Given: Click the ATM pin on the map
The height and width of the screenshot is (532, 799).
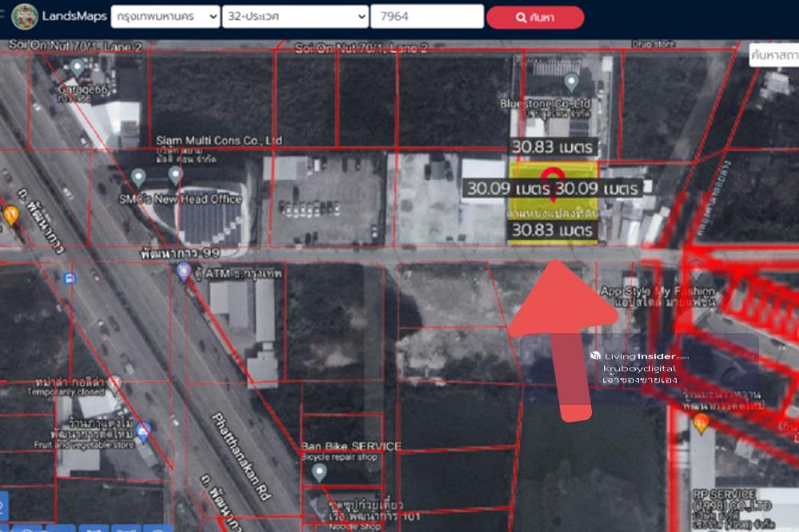Looking at the screenshot, I should 184,272.
